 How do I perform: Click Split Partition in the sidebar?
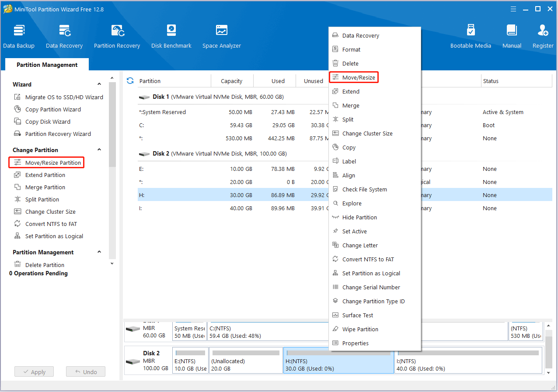(36, 200)
